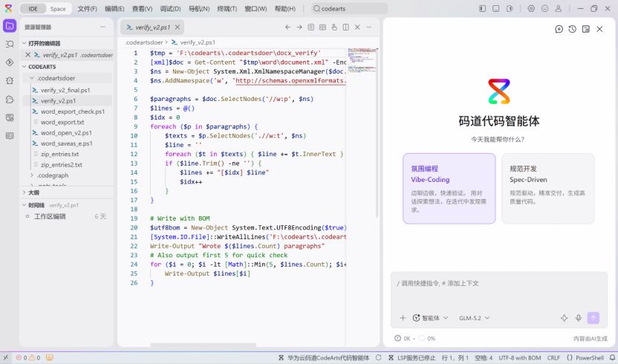Viewport: 618px width, 364px height.
Task: Collapse the CODEARTS root folder
Action: click(x=42, y=67)
